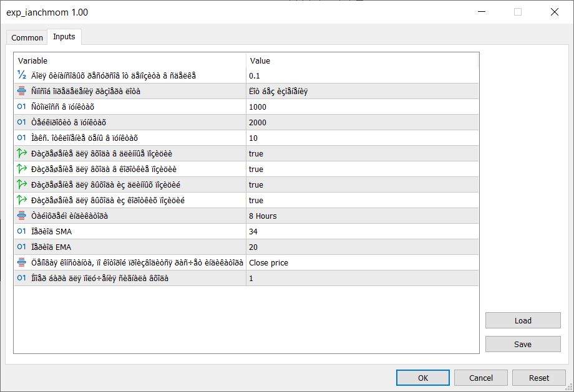574x392 pixels.
Task: Edit the SMA period value 34
Action: [x=362, y=232]
